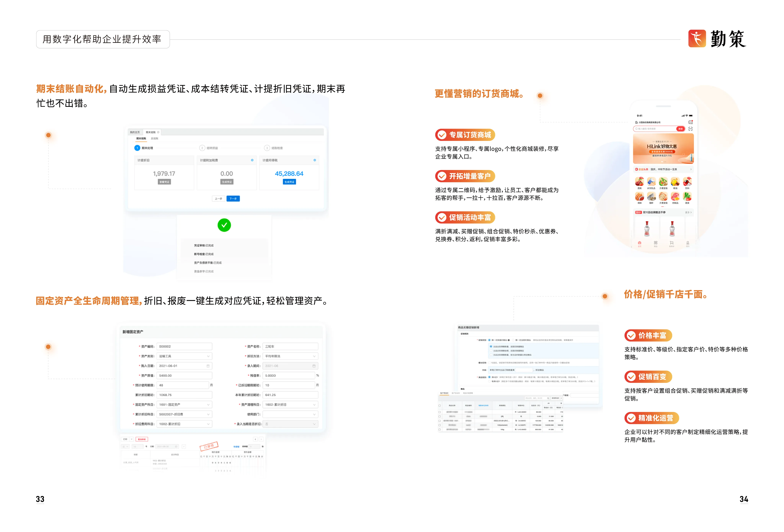Screen dimensions: 784x532
Task: Open the 固定资产科目 dropdown
Action: 184,405
